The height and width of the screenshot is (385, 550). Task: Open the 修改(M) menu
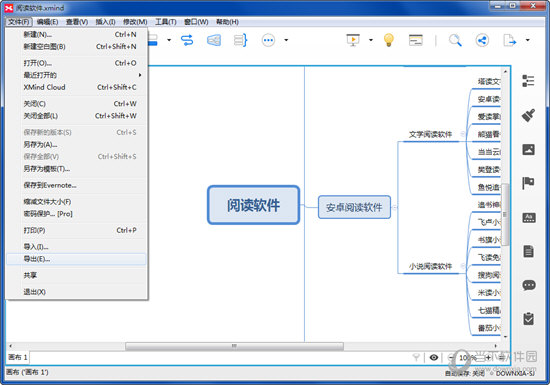[x=135, y=22]
